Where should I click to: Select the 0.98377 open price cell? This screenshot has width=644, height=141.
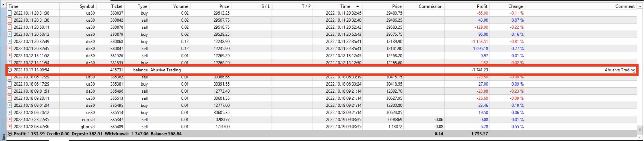[x=223, y=120]
